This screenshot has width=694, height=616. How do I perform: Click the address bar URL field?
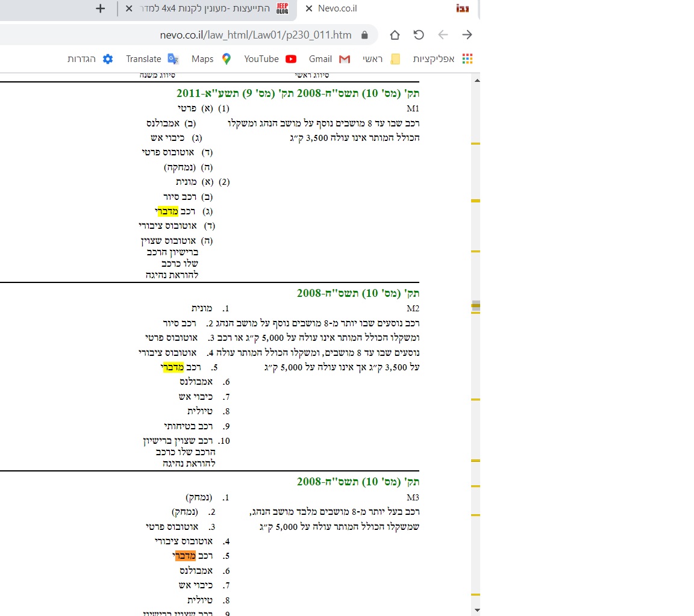[x=253, y=35]
